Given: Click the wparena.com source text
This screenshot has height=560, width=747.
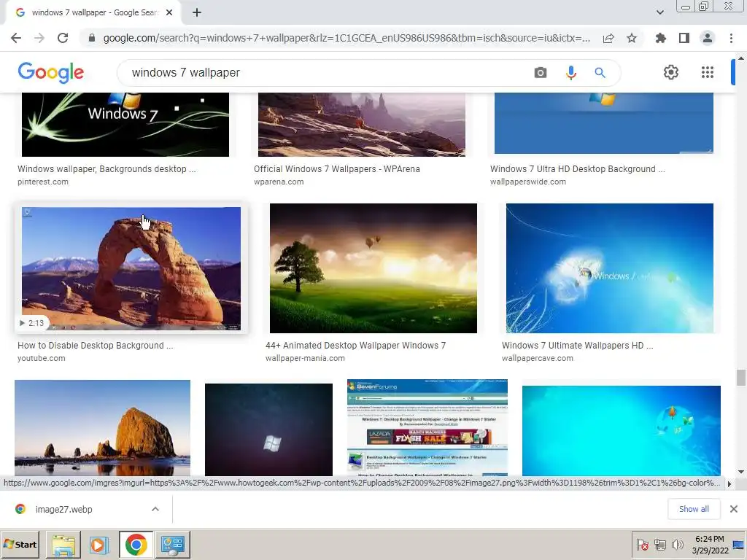Looking at the screenshot, I should point(279,182).
